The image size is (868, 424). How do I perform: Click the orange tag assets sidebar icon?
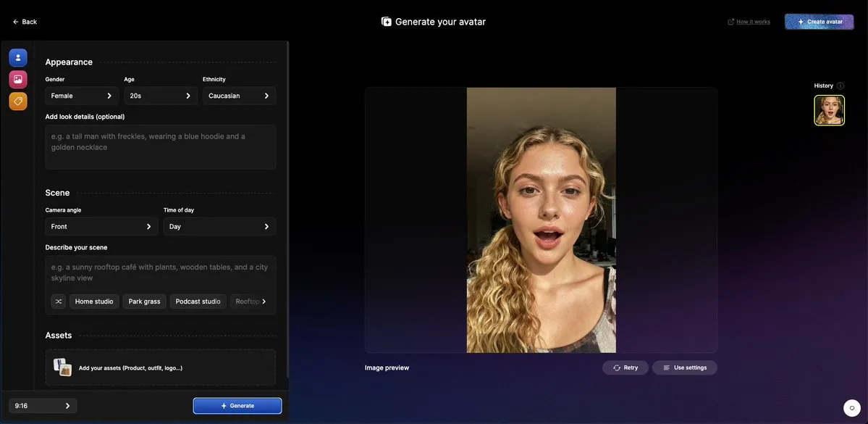coord(18,101)
